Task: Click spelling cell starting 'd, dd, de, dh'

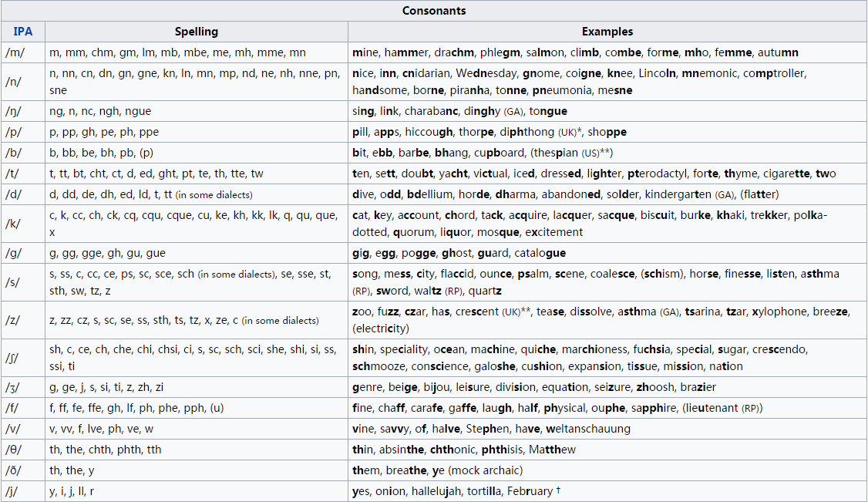Action: 197,194
